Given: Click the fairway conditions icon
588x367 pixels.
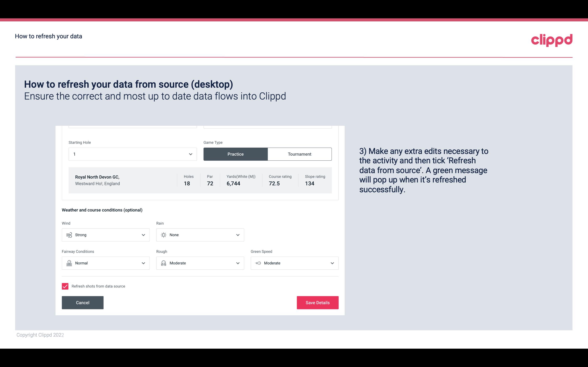Looking at the screenshot, I should (69, 263).
